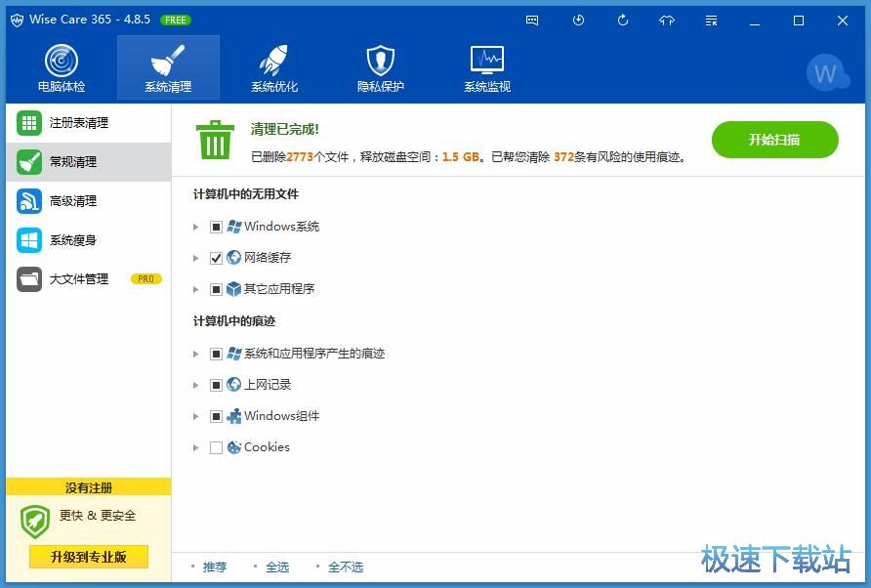Click the green FREE badge
The width and height of the screenshot is (871, 588).
[176, 20]
